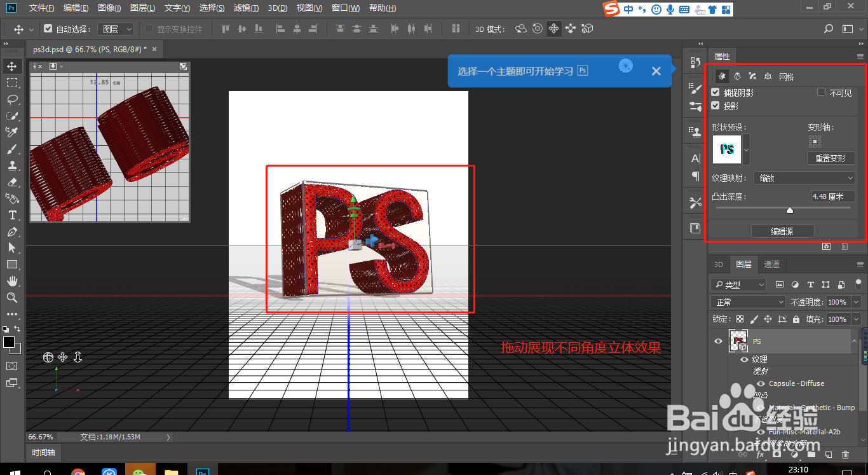Uncheck the 捕捉阴影 checkbox
The image size is (868, 475).
pos(715,93)
